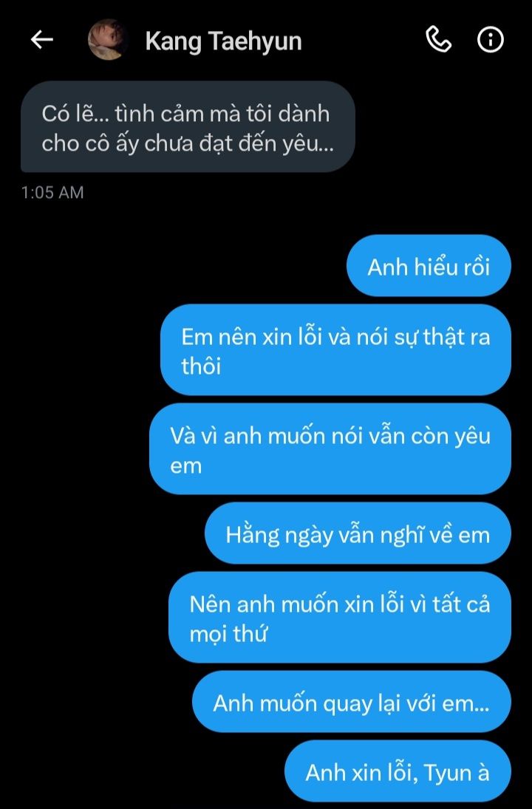This screenshot has height=809, width=532.
Task: Tap the word "thôi" in the second sent bubble
Action: pos(201,366)
